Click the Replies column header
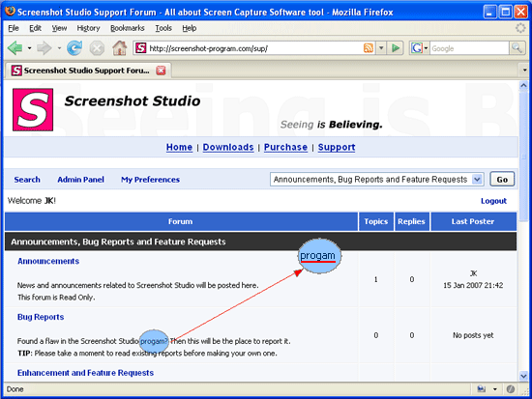532x399 pixels. pyautogui.click(x=411, y=221)
